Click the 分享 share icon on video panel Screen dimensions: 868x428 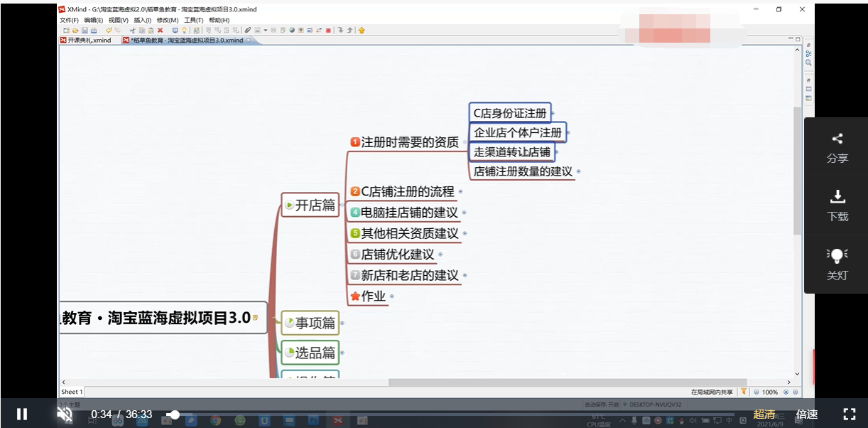pos(837,139)
